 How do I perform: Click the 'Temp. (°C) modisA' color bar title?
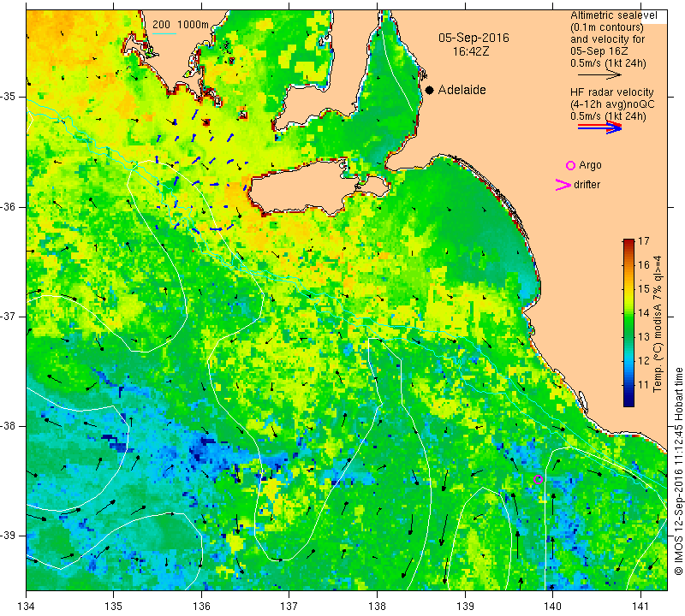coord(658,324)
